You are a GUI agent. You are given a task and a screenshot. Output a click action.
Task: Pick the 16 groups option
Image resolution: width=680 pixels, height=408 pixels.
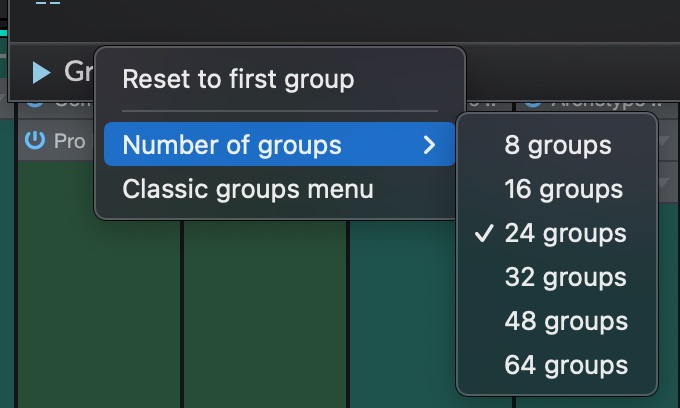click(563, 189)
